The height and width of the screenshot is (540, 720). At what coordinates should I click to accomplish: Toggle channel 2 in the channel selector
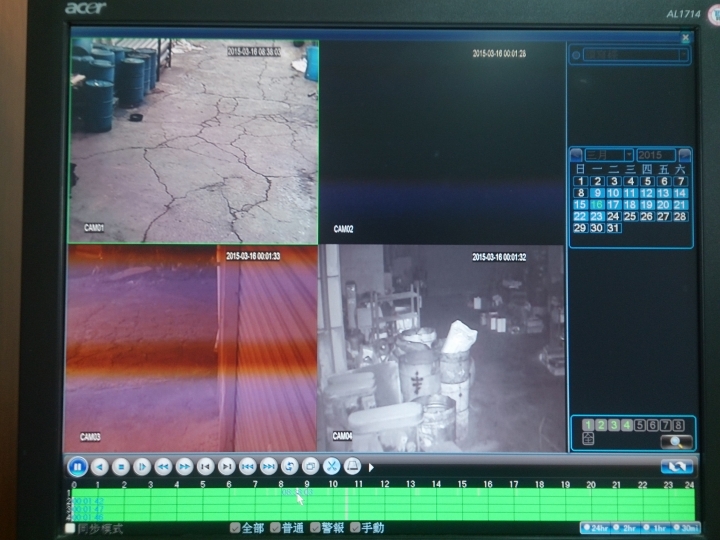tap(601, 425)
